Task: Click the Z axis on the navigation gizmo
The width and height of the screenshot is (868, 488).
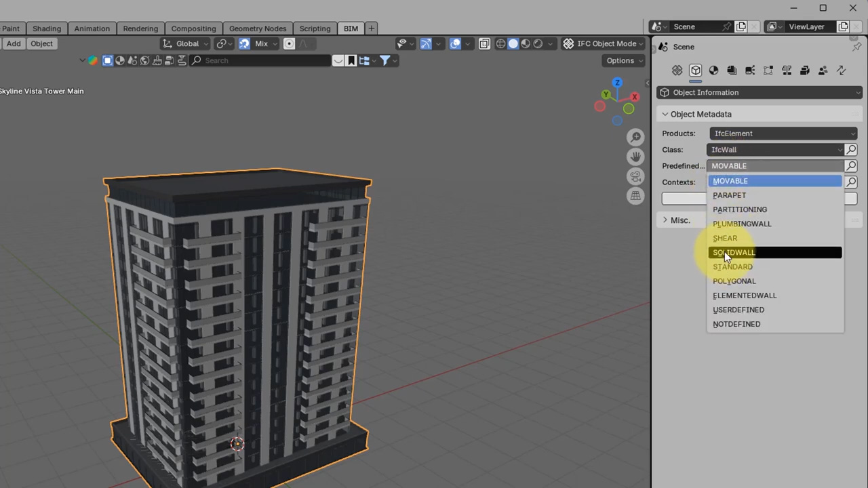Action: click(x=617, y=83)
